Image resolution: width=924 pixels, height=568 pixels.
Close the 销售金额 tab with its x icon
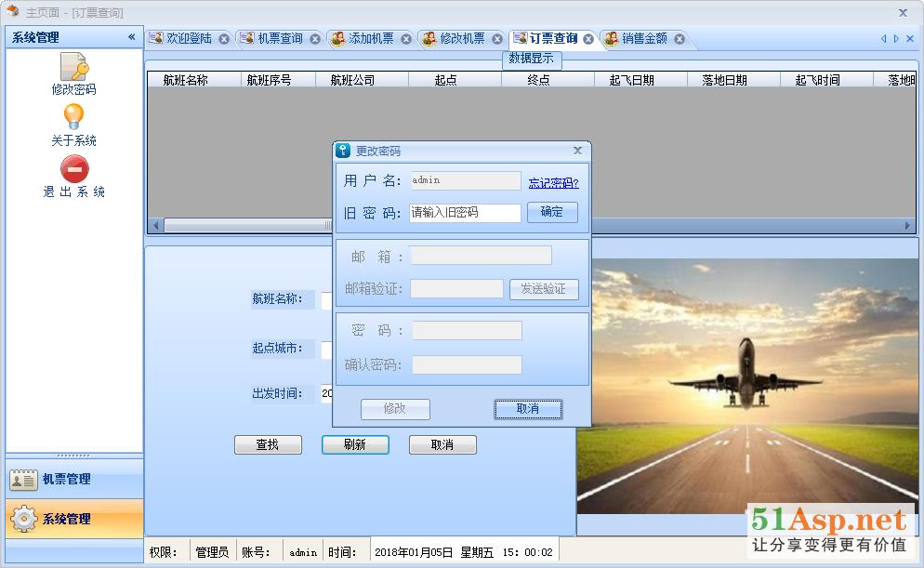pyautogui.click(x=680, y=39)
